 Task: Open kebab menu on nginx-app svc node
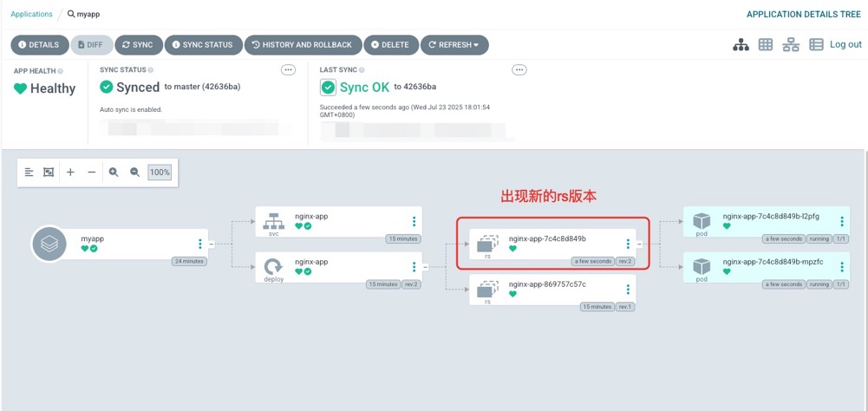[x=414, y=222]
